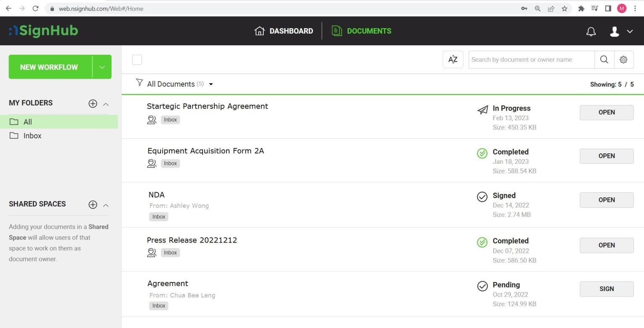Screen dimensions: 644x328
Task: Click the A-Z sort icon
Action: click(x=452, y=59)
